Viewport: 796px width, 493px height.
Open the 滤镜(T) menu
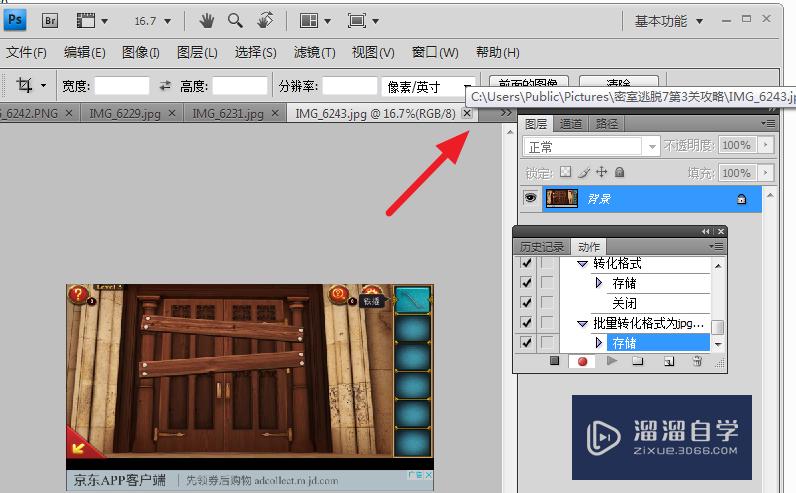[x=314, y=52]
